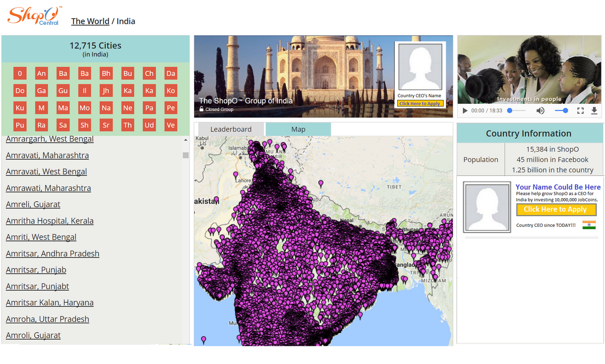Click the Pa city index button

[x=149, y=108]
